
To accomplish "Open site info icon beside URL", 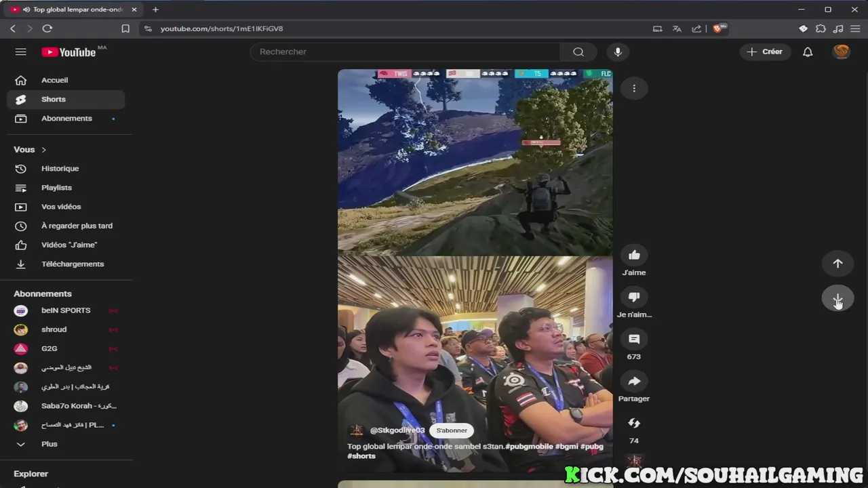I will pyautogui.click(x=148, y=28).
